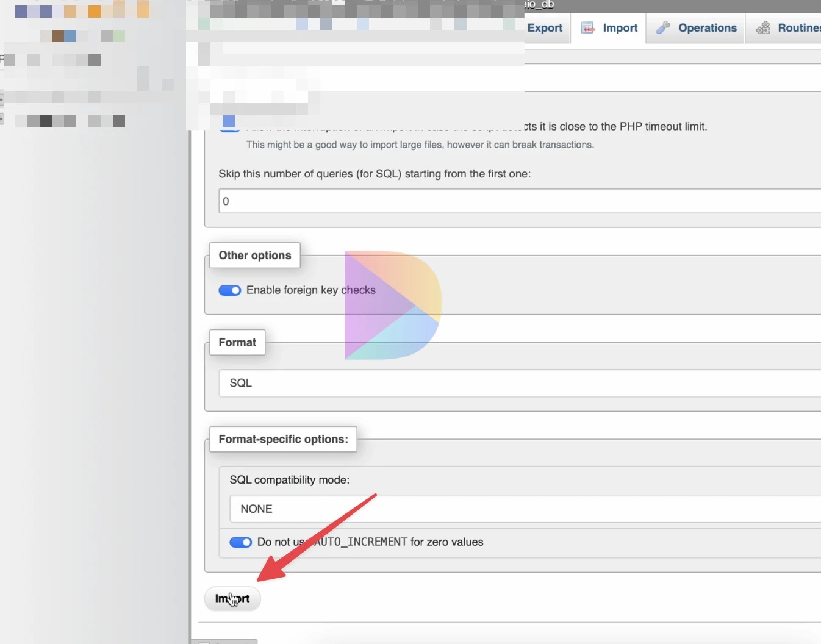Toggle the AUTO_INCREMENT zero values switch
821x644 pixels.
pos(241,542)
